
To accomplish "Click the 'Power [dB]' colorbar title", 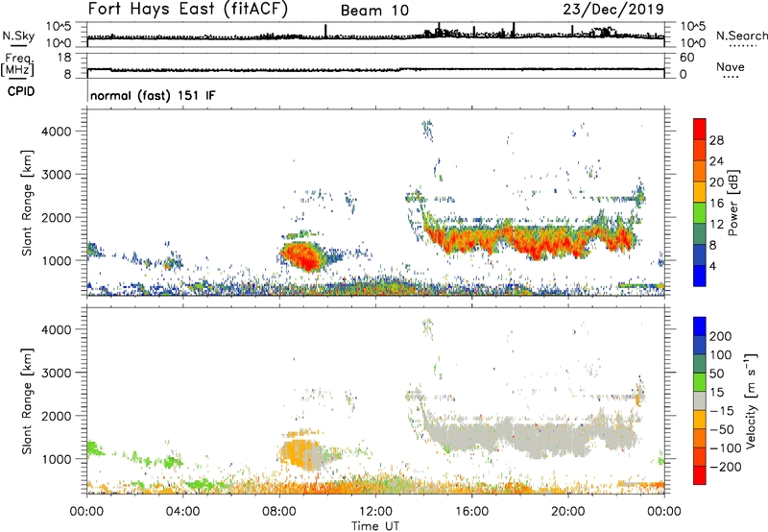I will point(732,203).
